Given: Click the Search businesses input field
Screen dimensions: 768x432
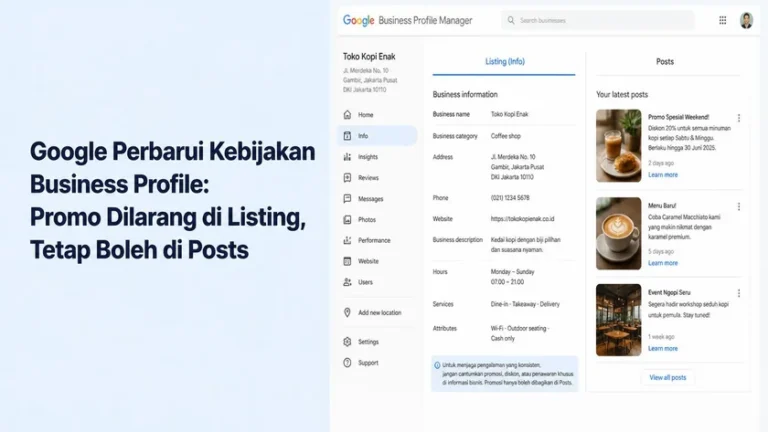Looking at the screenshot, I should (x=598, y=20).
